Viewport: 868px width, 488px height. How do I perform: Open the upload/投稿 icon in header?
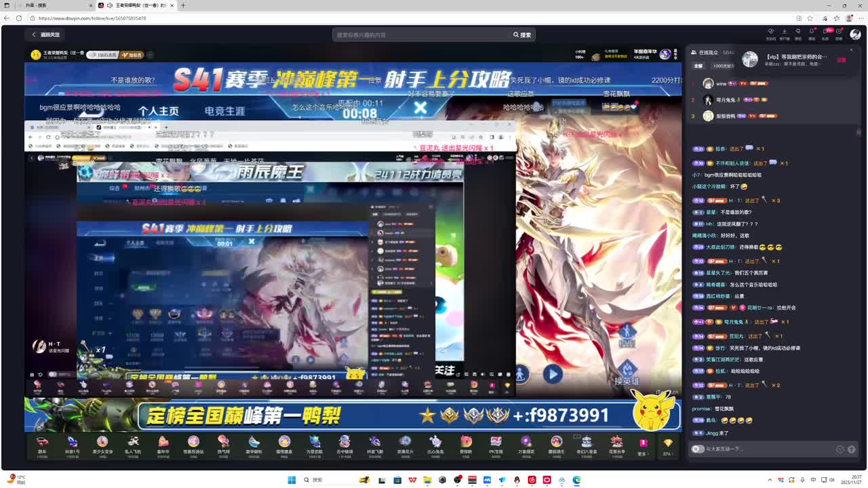840,31
